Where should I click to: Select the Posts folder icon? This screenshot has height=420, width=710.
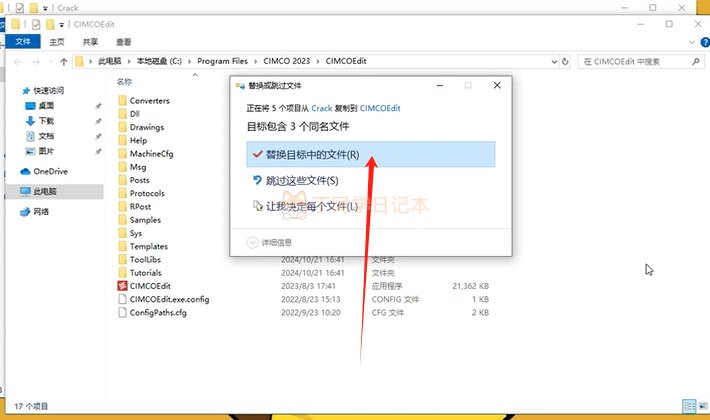122,180
